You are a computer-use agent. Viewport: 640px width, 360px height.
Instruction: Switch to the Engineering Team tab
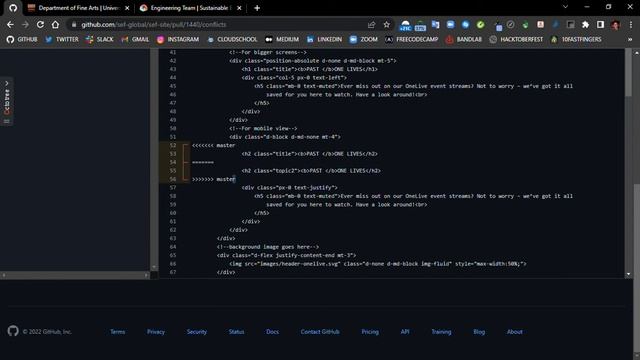[191, 8]
